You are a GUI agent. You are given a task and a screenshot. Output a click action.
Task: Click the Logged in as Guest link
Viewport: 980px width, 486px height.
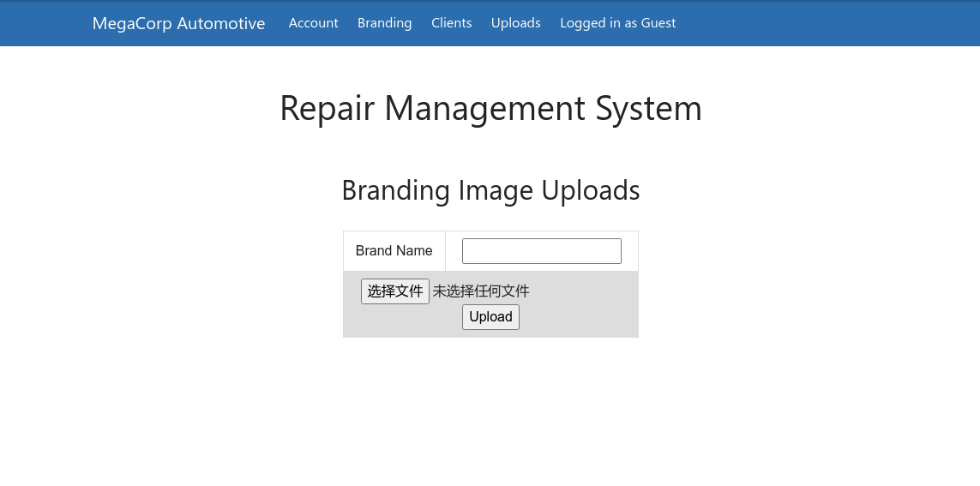pyautogui.click(x=617, y=23)
